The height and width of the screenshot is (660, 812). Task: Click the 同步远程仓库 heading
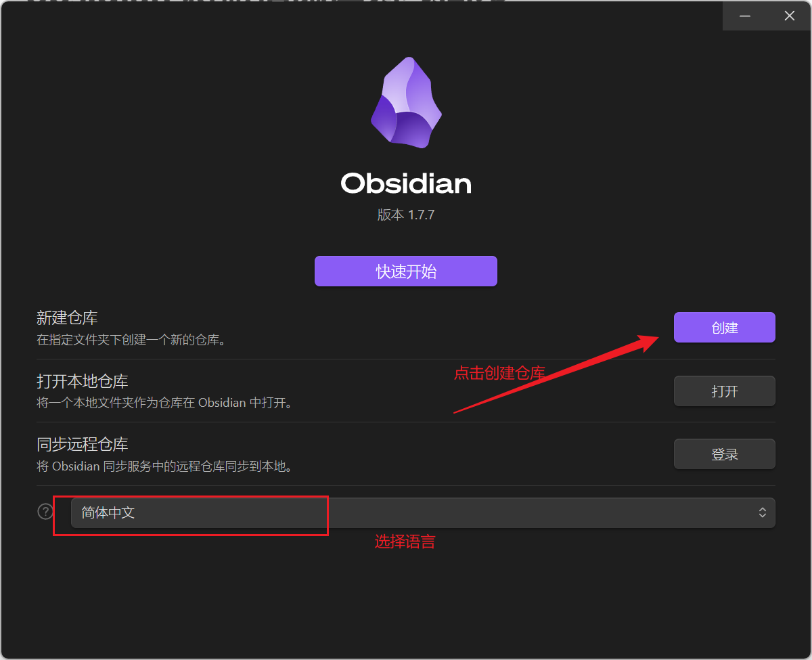83,445
